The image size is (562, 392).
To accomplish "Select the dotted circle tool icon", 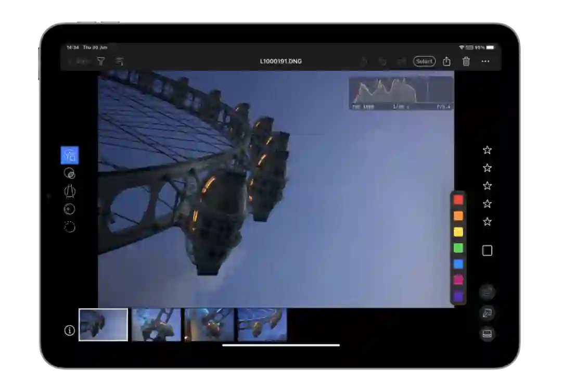I will coord(69,227).
